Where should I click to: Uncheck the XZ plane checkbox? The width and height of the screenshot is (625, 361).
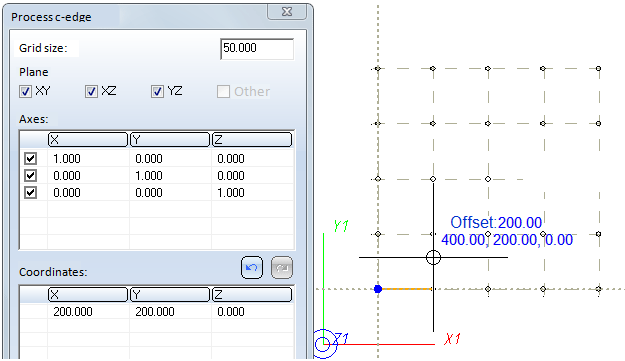pos(91,92)
